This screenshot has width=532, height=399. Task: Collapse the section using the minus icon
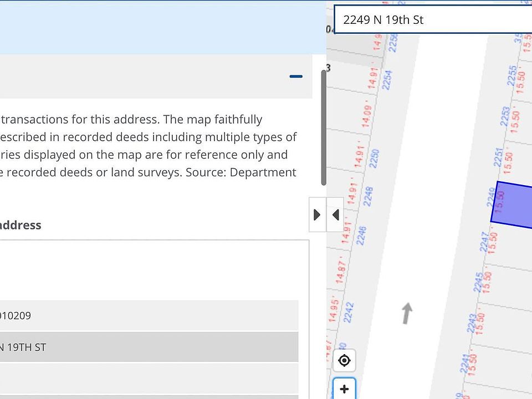click(296, 76)
